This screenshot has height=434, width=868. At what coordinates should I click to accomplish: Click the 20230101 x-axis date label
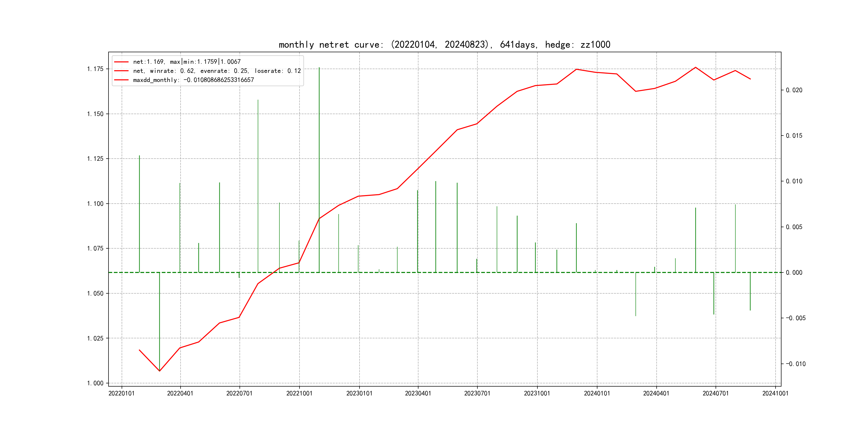point(359,394)
